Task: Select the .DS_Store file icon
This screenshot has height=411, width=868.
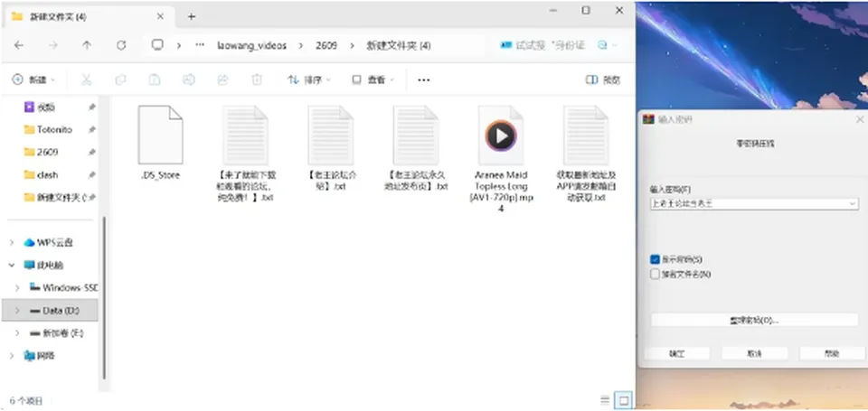Action: point(160,135)
